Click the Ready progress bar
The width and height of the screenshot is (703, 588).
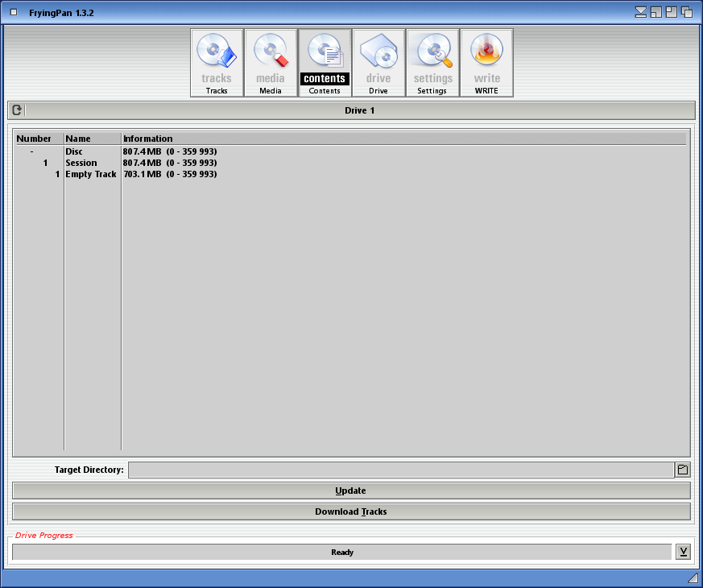[341, 552]
